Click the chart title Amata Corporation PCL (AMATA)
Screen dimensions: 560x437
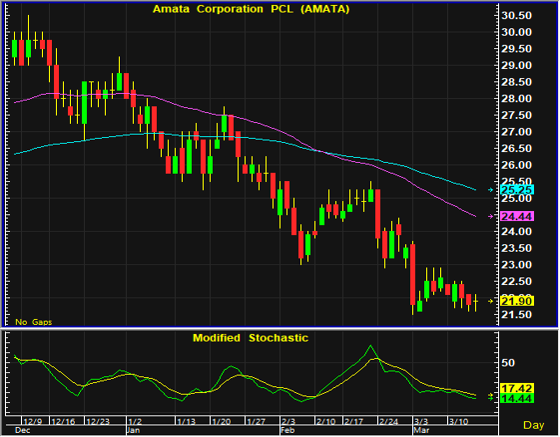click(x=251, y=9)
